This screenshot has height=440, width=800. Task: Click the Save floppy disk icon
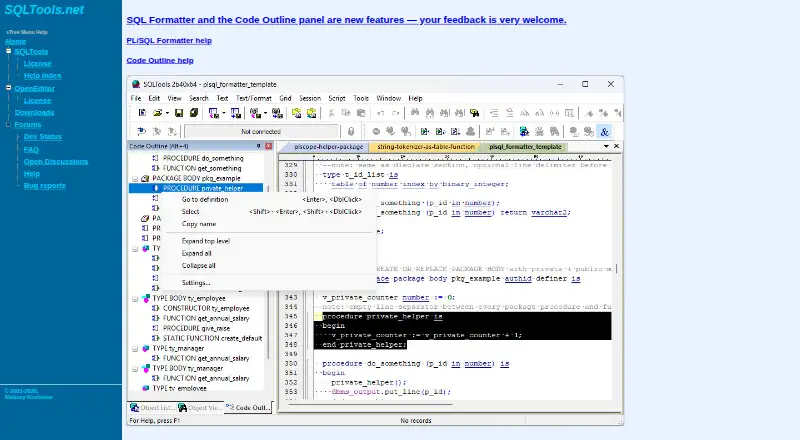[x=179, y=113]
